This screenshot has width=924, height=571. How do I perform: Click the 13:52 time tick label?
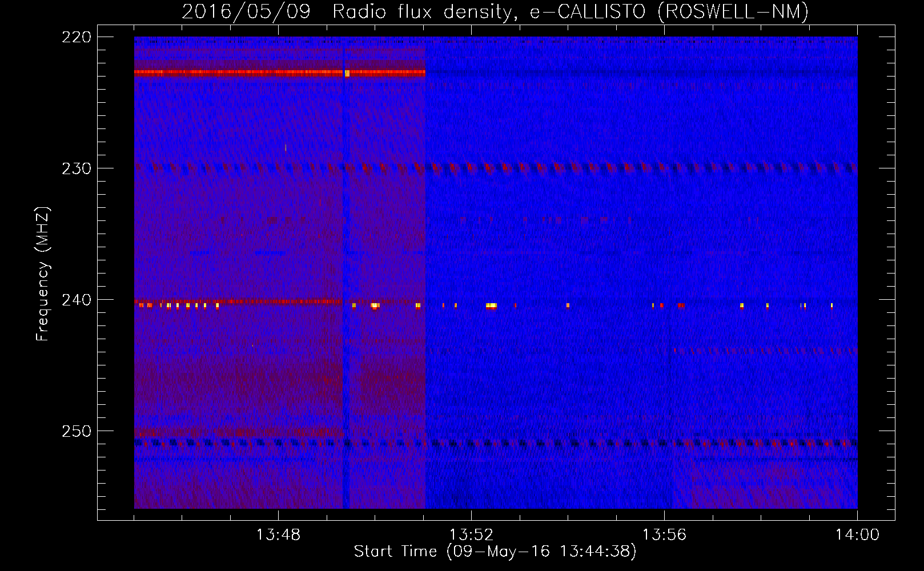click(x=471, y=535)
